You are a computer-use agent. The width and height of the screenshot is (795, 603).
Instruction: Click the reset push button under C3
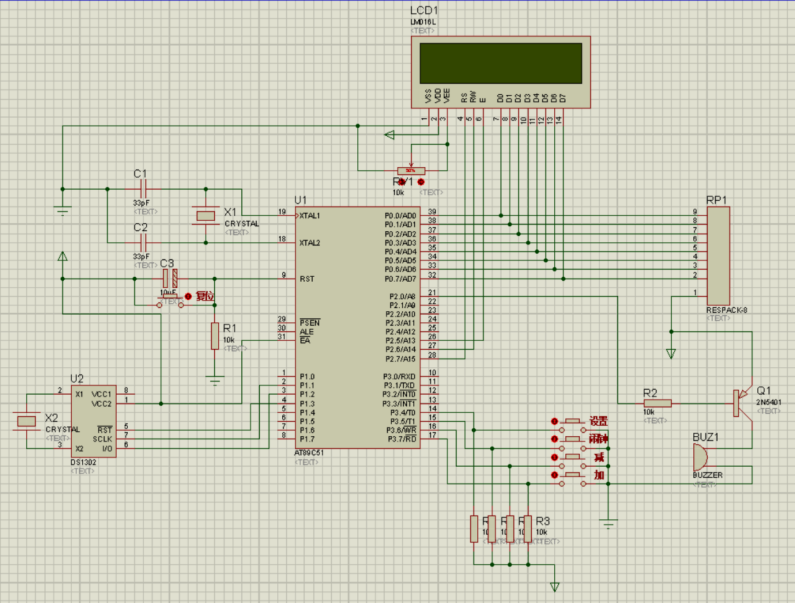pyautogui.click(x=170, y=302)
